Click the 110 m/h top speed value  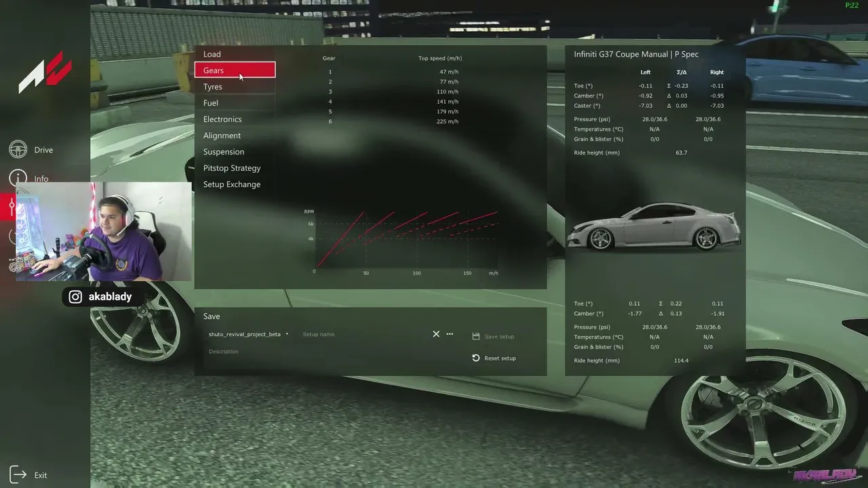click(x=448, y=91)
